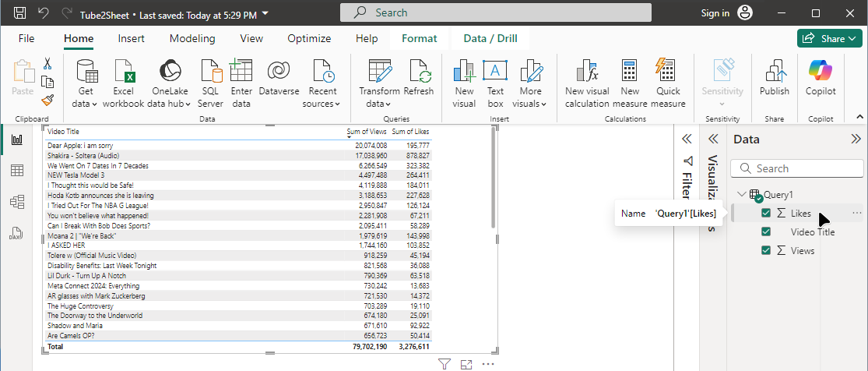The height and width of the screenshot is (371, 868).
Task: Click the user account avatar icon
Action: tap(746, 12)
